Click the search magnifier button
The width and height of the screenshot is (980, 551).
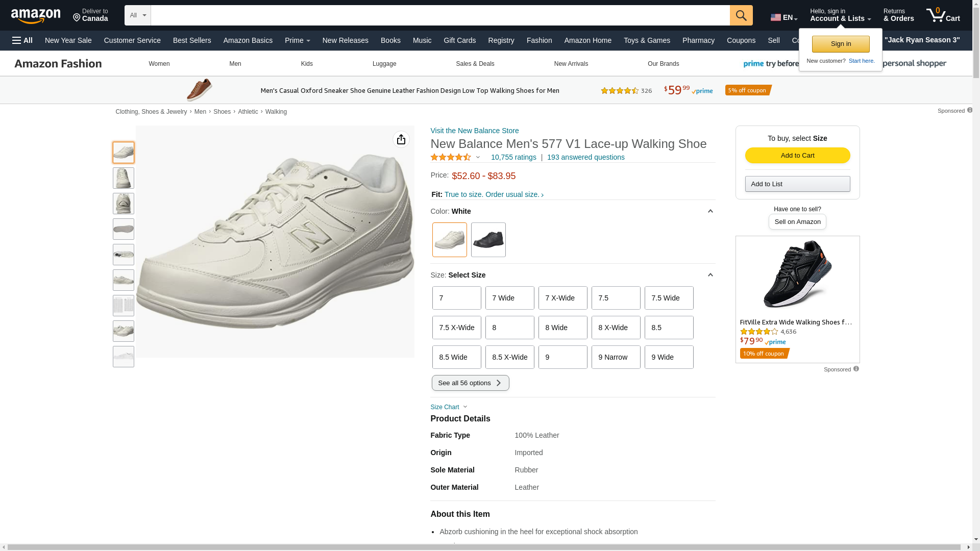(741, 15)
